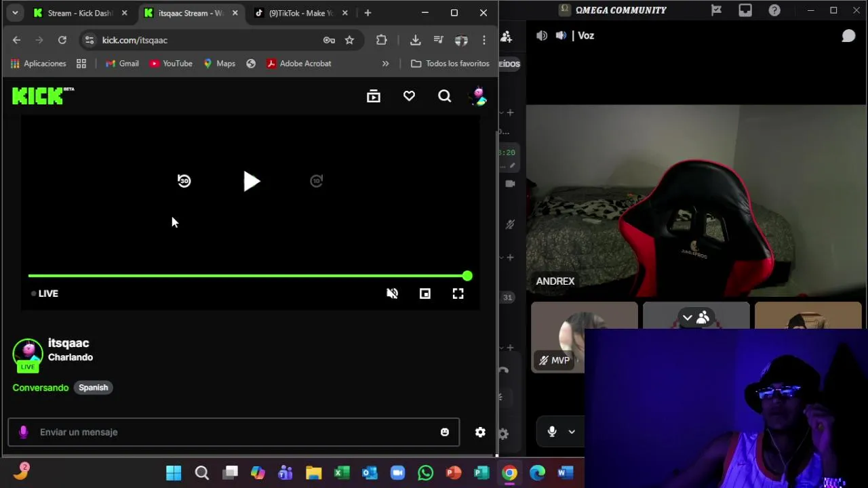The height and width of the screenshot is (488, 868).
Task: Open a new Chrome tab
Action: (x=368, y=13)
